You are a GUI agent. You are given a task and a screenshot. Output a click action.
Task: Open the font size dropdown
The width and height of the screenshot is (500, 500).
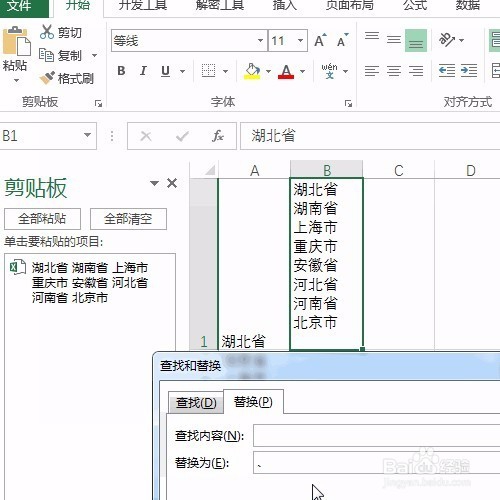coord(300,40)
